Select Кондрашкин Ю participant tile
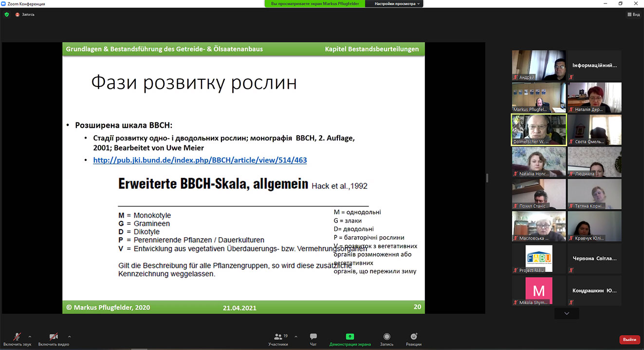644x350 pixels. [594, 291]
